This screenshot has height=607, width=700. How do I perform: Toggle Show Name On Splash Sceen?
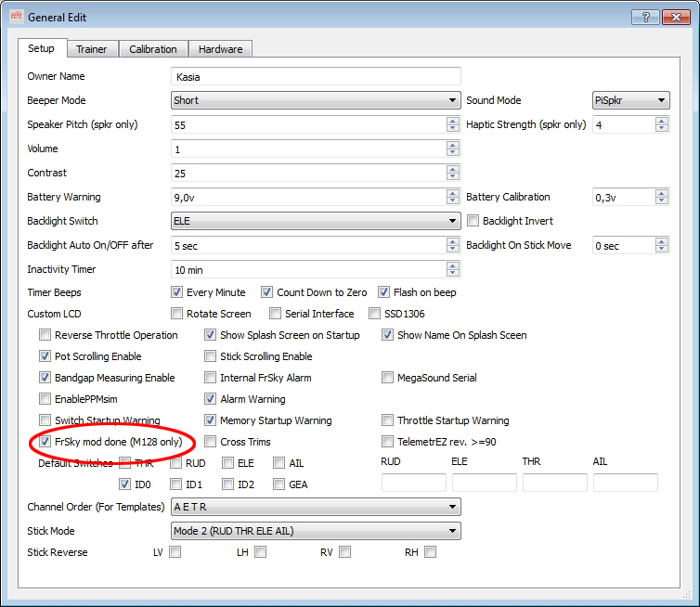click(x=387, y=335)
